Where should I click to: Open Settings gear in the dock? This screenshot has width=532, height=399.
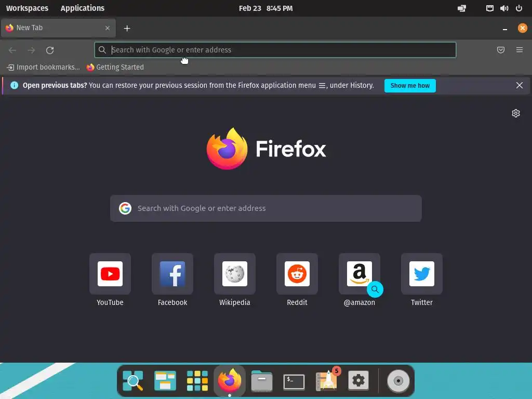[x=358, y=380]
